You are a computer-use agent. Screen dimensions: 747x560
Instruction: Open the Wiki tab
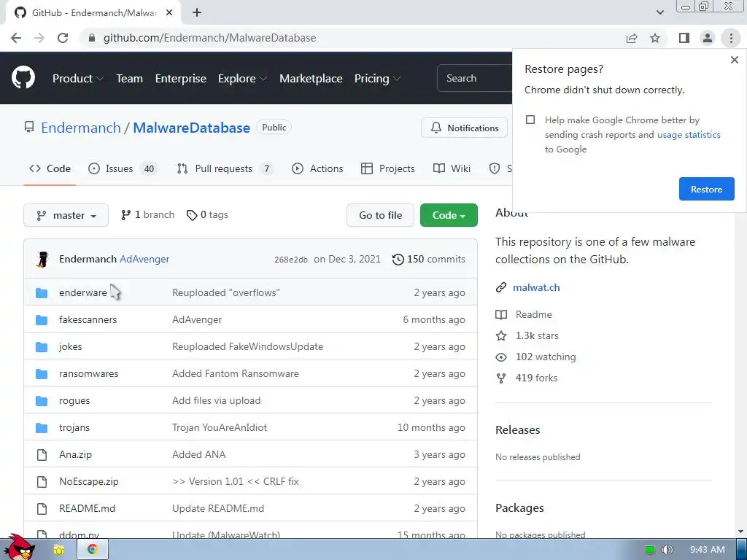(452, 168)
